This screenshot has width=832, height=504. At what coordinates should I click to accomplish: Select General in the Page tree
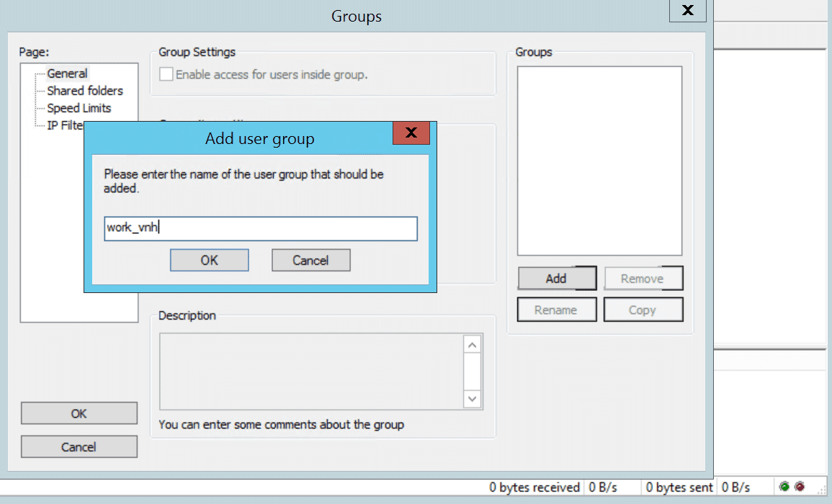point(68,73)
